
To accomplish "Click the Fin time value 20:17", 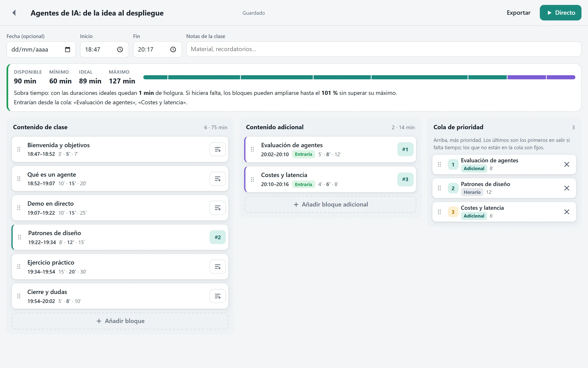I will pyautogui.click(x=146, y=49).
